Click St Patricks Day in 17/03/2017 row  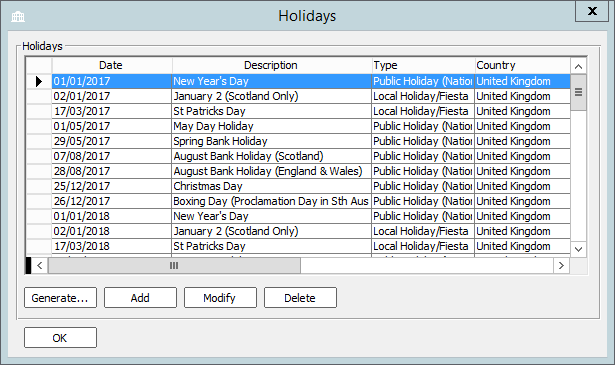(271, 111)
